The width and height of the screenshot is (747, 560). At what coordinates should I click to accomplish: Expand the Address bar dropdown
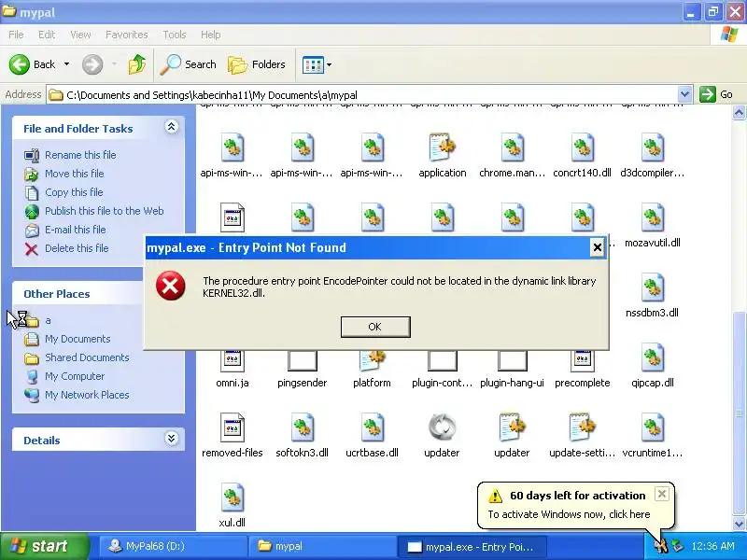coord(684,94)
